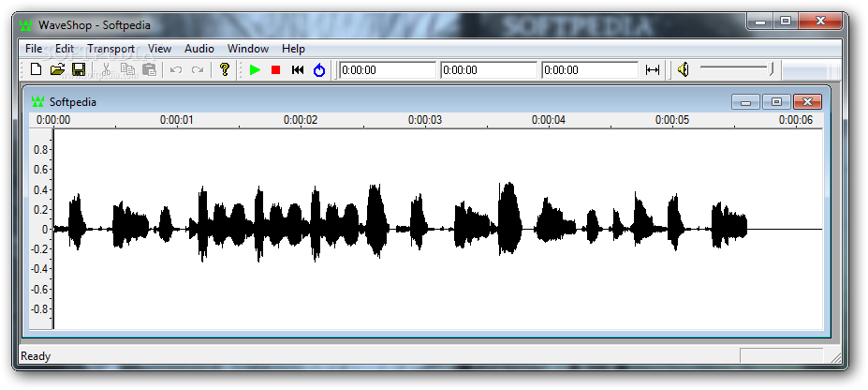Click the 0:00:06 mark on the time ruler
Screen dimensions: 868x390
tap(796, 120)
